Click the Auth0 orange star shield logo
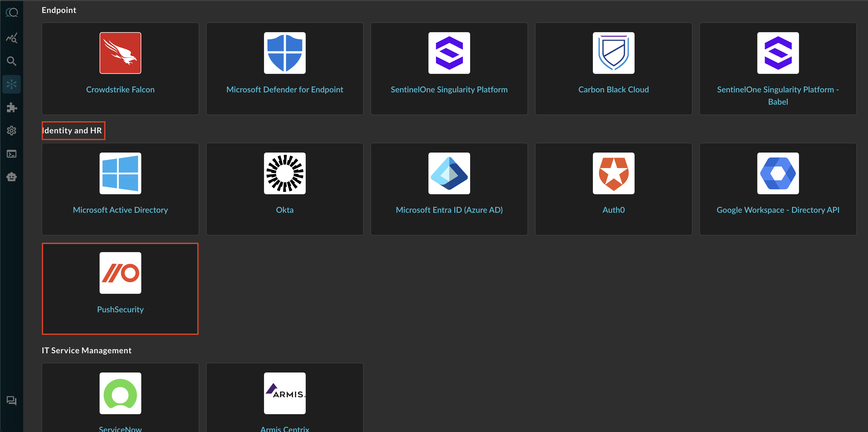This screenshot has height=432, width=868. click(x=613, y=173)
